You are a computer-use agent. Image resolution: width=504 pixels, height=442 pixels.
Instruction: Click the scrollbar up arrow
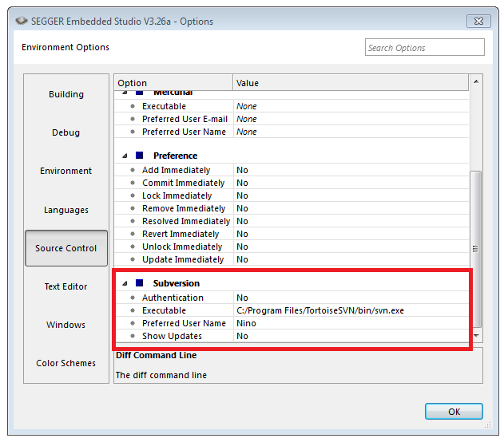477,81
